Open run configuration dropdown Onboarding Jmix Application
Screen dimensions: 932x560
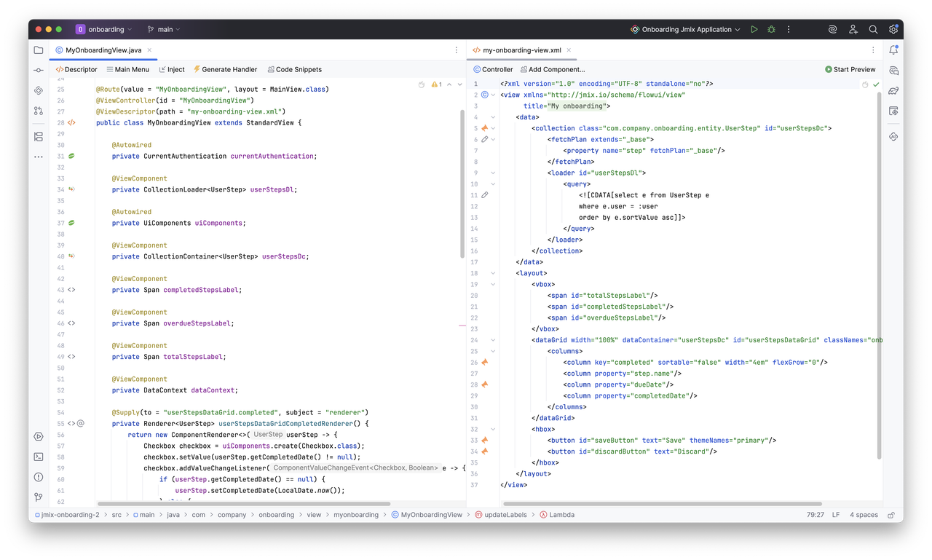(x=685, y=29)
